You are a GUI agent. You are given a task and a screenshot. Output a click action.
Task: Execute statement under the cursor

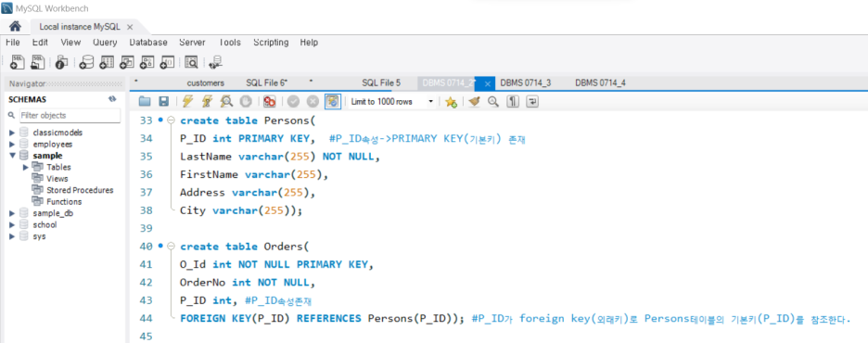(x=207, y=101)
